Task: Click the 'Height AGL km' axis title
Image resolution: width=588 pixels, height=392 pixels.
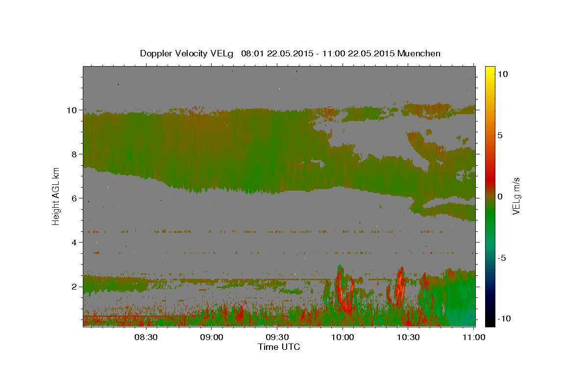Action: click(x=56, y=196)
